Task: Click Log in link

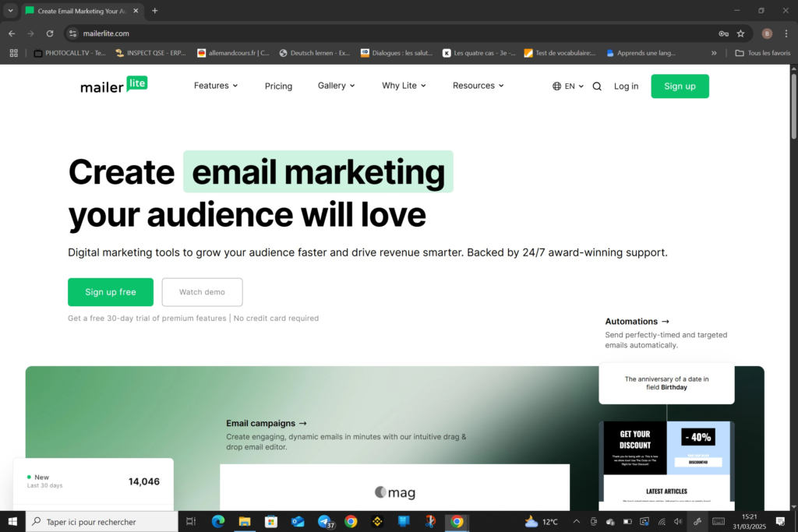Action: click(x=626, y=86)
